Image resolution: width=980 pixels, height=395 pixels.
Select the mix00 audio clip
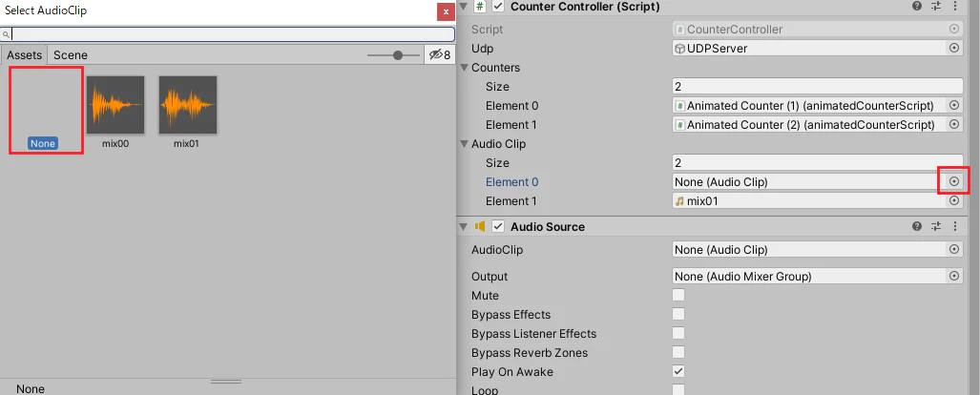pyautogui.click(x=115, y=113)
